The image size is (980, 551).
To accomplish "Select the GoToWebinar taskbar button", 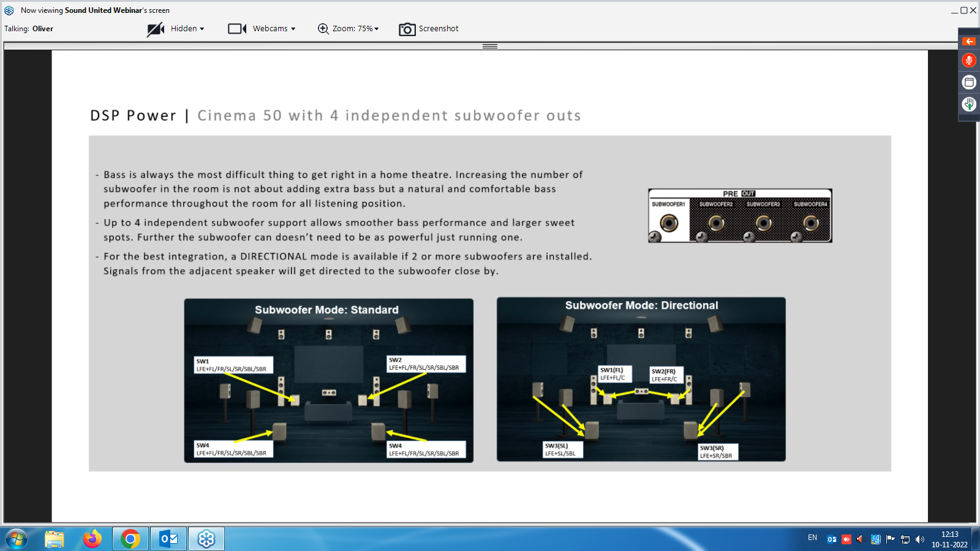I will [x=206, y=539].
